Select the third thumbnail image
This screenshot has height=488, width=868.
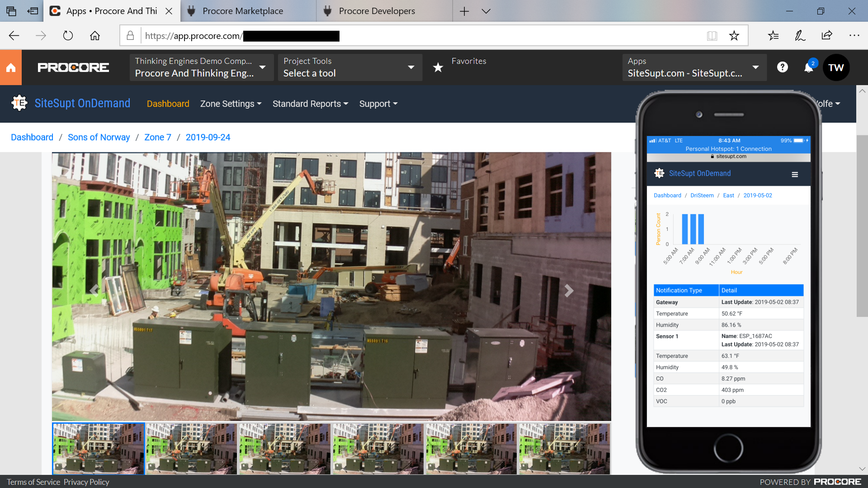(285, 449)
